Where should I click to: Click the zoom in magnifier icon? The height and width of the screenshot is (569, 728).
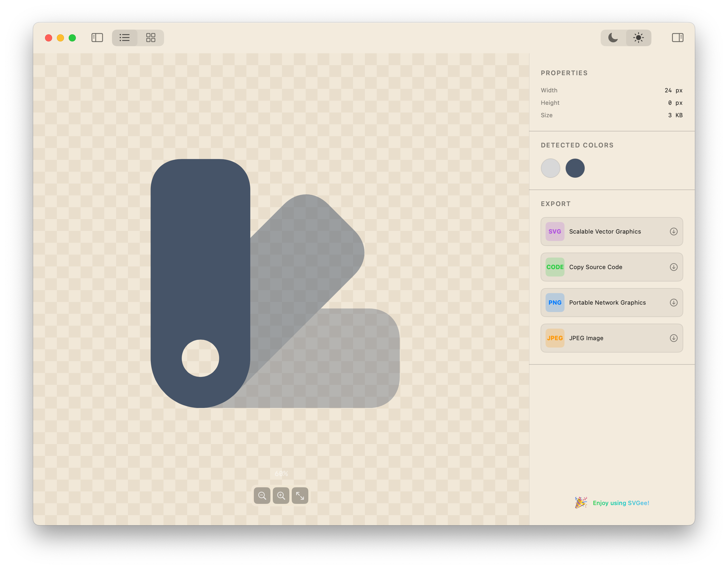(281, 495)
